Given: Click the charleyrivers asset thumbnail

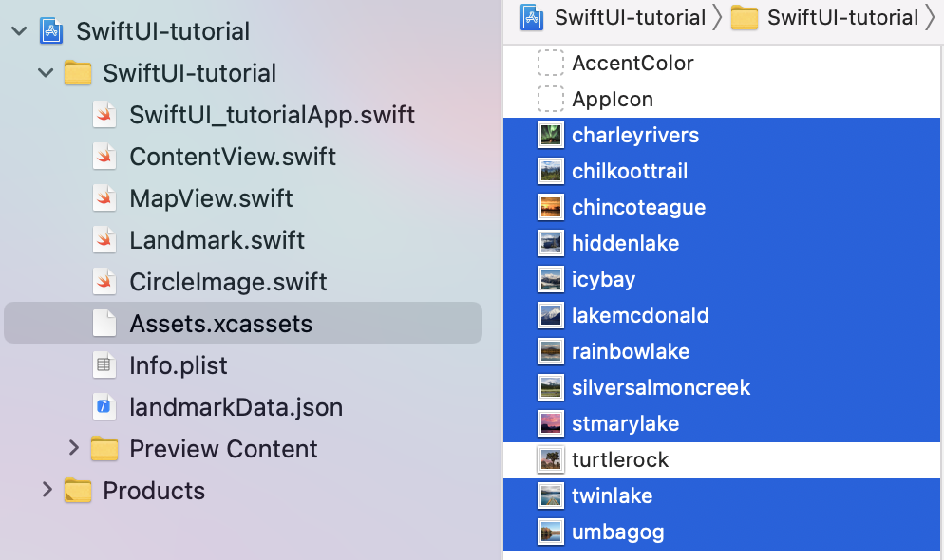Looking at the screenshot, I should pos(550,135).
